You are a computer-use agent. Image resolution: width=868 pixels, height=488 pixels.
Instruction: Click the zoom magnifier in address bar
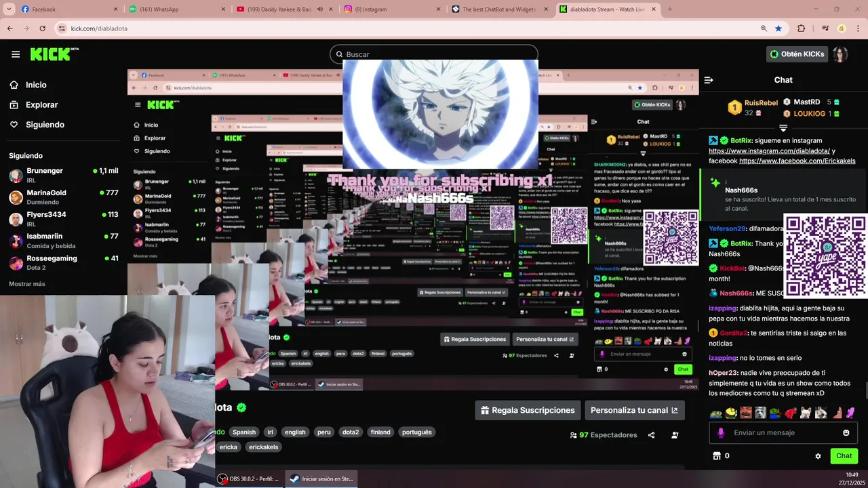[x=764, y=28]
